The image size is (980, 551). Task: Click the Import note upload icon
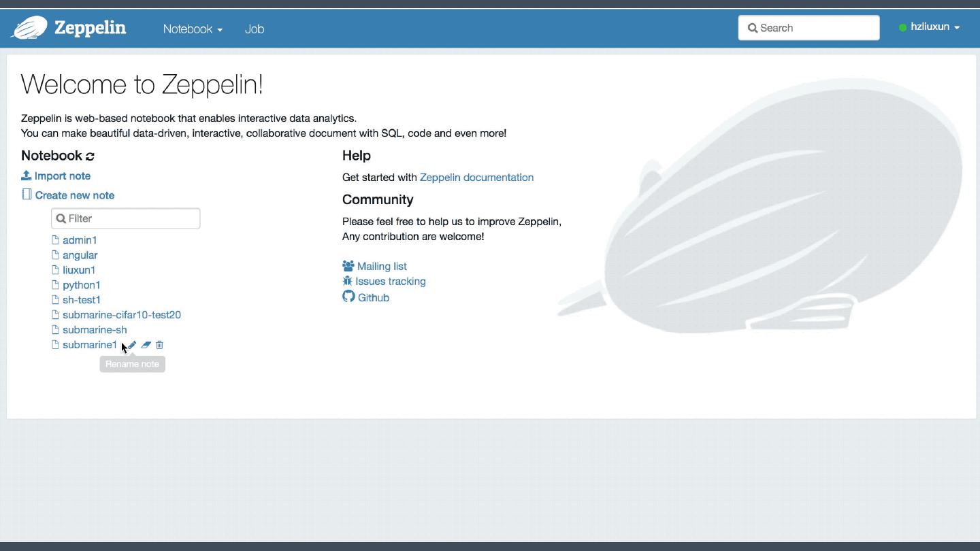tap(27, 176)
